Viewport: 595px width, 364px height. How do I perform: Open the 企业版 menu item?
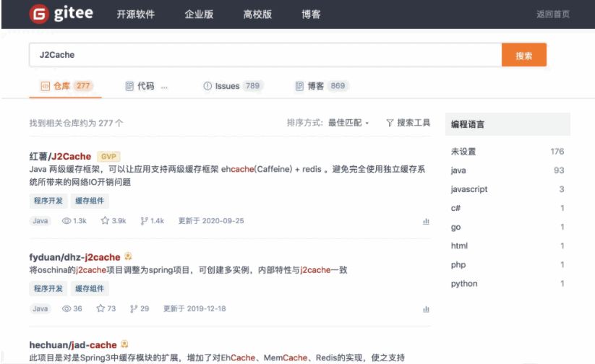199,14
